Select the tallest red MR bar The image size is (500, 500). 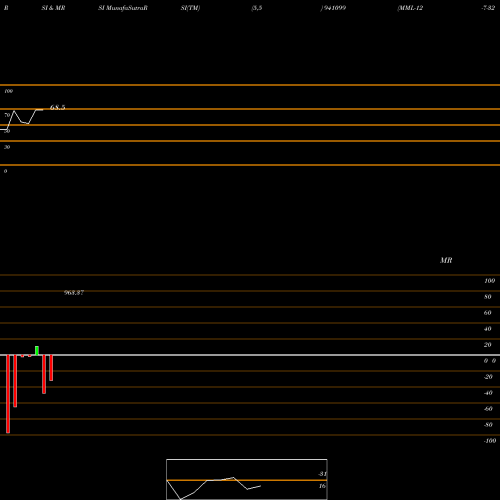[x=8, y=394]
